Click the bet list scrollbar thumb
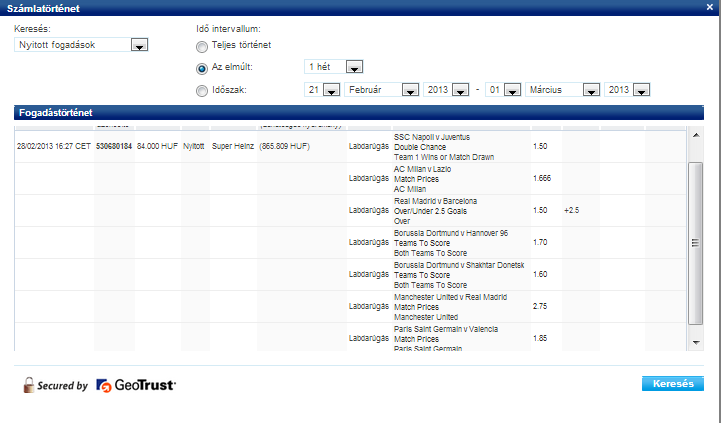 (x=696, y=243)
